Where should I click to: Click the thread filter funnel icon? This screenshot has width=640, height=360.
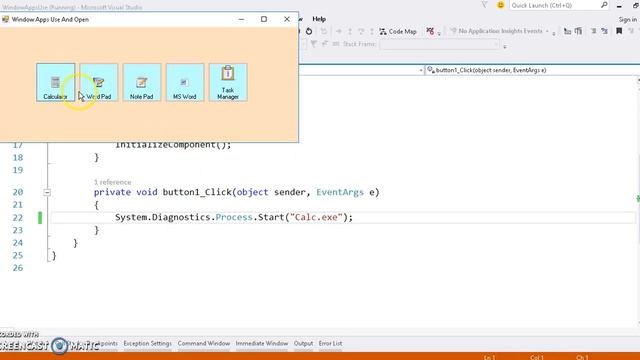click(x=313, y=44)
